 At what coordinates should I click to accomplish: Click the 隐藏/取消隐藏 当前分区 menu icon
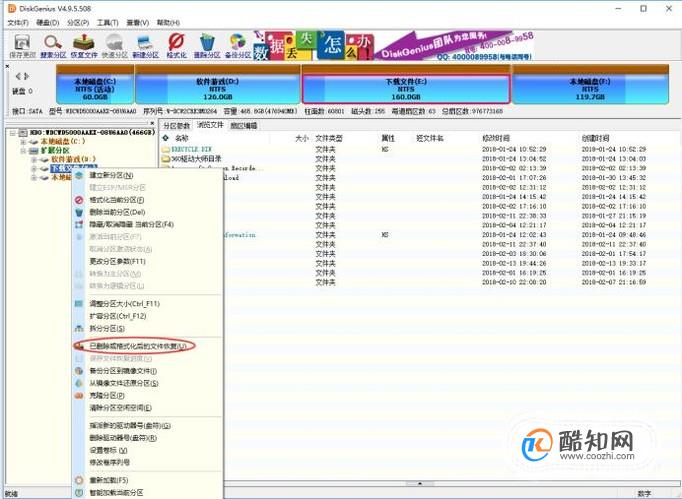click(x=79, y=224)
